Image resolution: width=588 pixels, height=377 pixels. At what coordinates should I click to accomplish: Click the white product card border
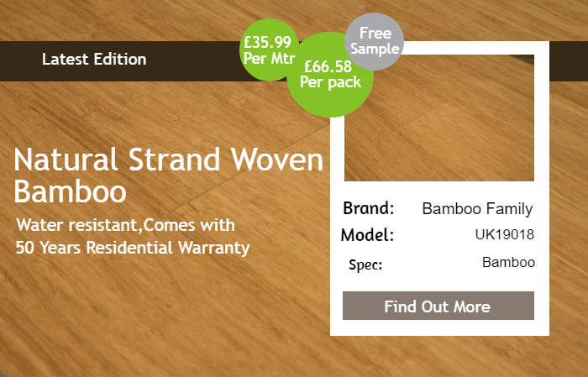[x=439, y=328]
